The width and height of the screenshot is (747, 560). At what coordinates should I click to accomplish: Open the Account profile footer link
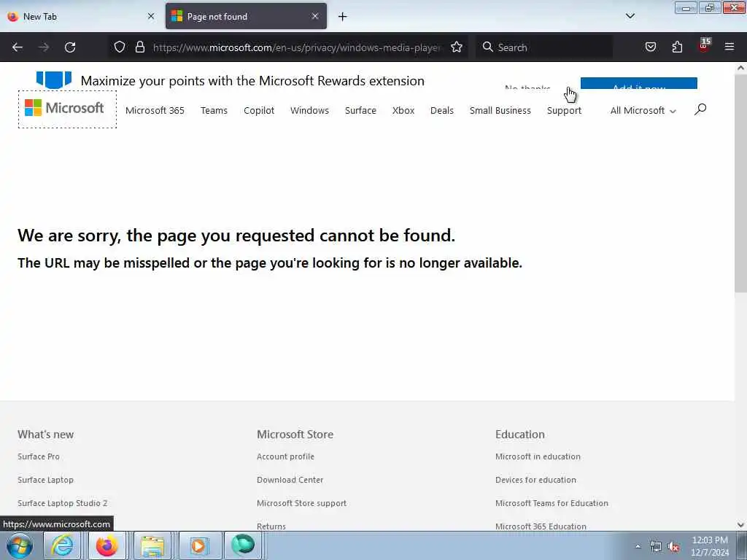pos(285,456)
